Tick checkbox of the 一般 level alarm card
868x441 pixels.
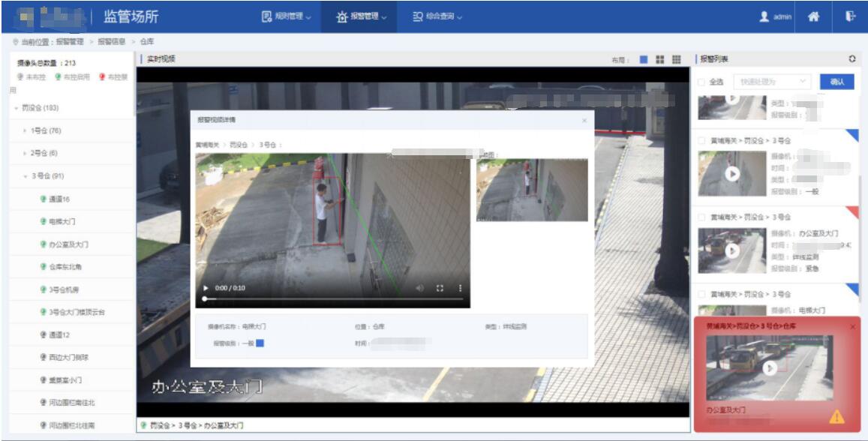click(701, 140)
